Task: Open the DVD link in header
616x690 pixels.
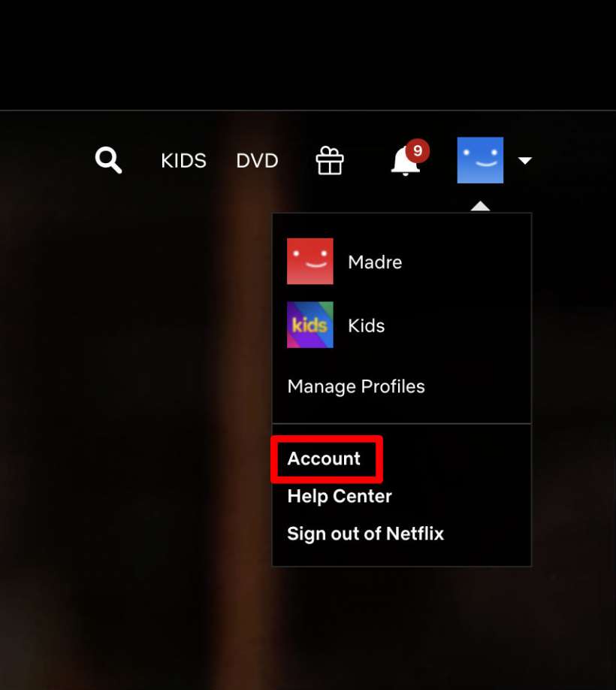Action: (257, 161)
